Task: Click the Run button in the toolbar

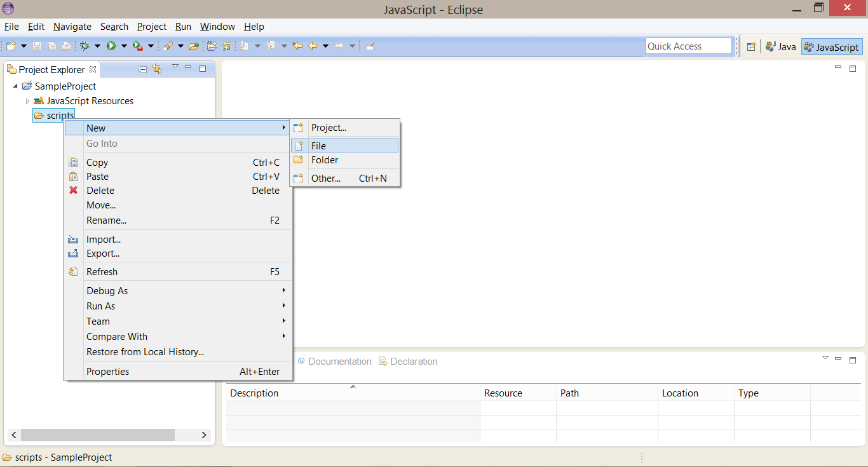Action: point(112,46)
